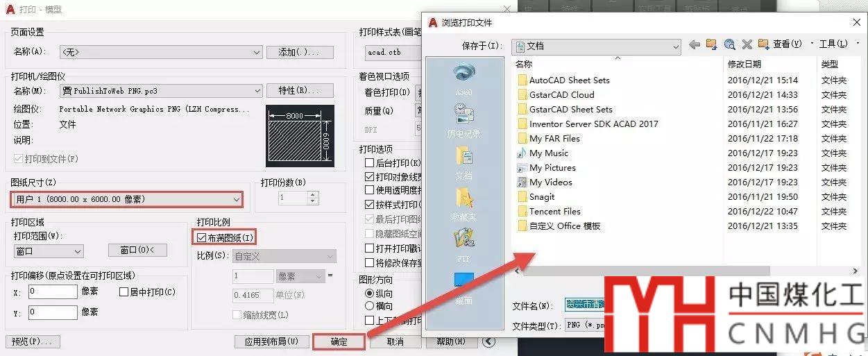
Task: Click the 预览 preview button
Action: coord(33,341)
